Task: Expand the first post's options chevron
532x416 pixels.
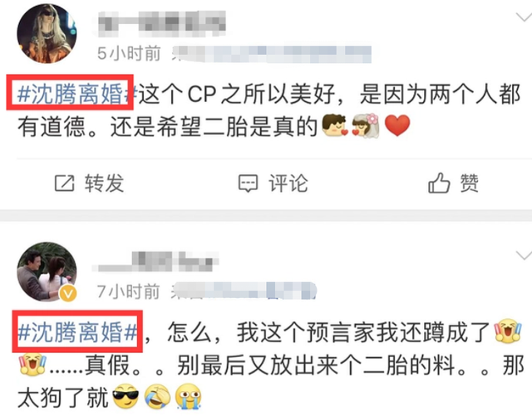Action: (x=524, y=17)
